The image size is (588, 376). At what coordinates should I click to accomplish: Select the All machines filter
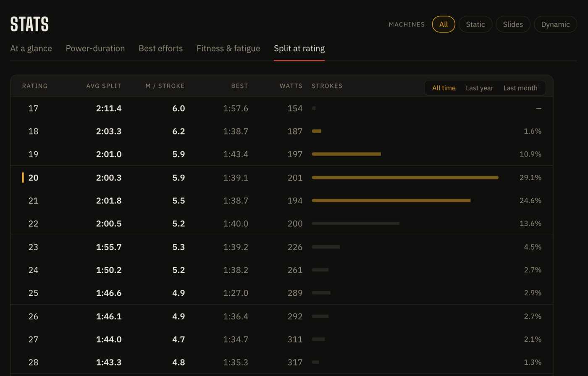(444, 24)
